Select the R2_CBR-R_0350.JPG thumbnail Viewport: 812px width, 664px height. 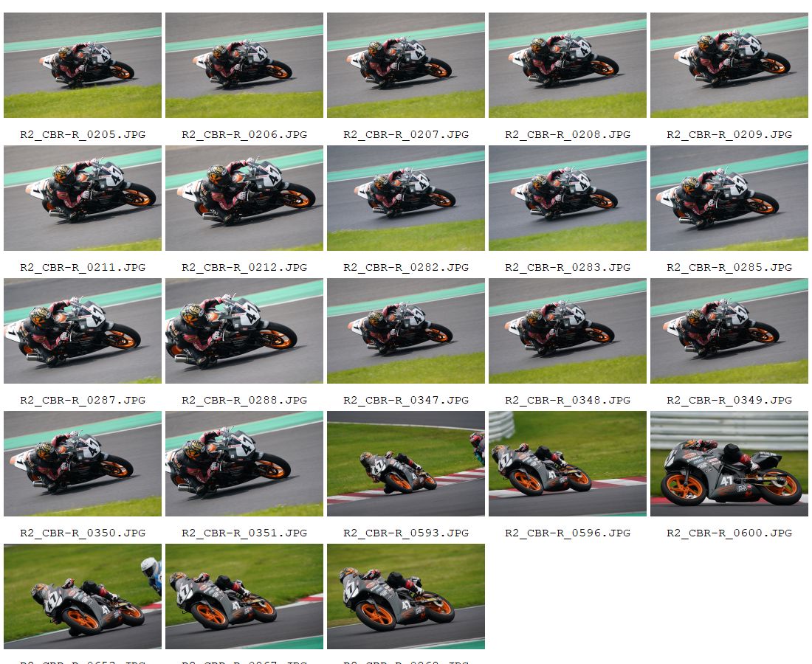click(83, 464)
